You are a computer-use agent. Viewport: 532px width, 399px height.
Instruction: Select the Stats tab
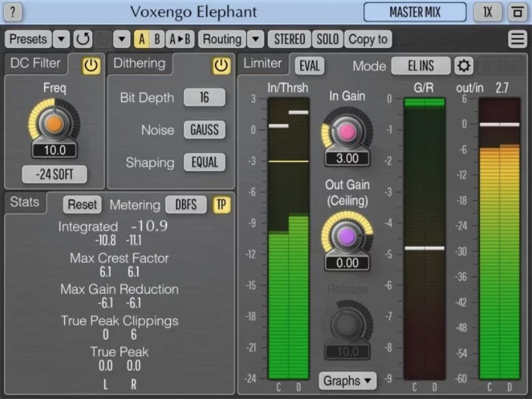point(24,203)
